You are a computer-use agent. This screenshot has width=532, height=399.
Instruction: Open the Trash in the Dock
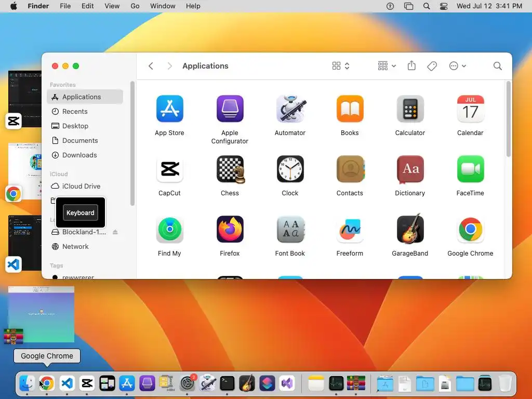(505, 383)
